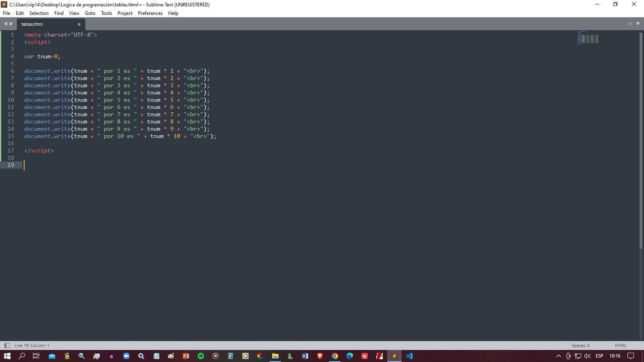The height and width of the screenshot is (362, 644).
Task: Open Zoom from the taskbar
Action: coord(126,356)
